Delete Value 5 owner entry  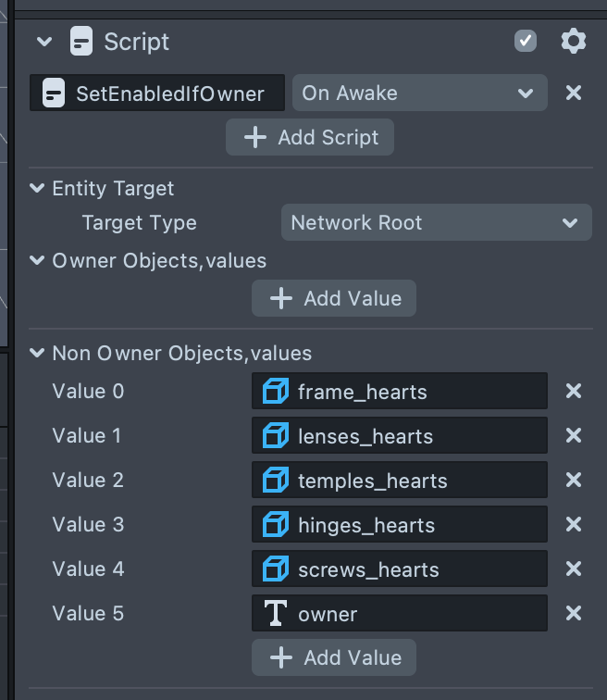[x=574, y=613]
